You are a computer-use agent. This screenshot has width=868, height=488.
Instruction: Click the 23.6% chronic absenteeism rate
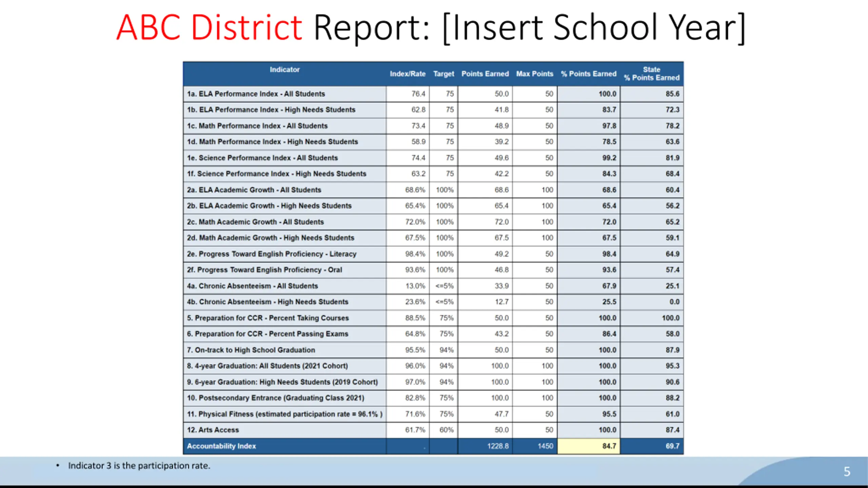415,302
